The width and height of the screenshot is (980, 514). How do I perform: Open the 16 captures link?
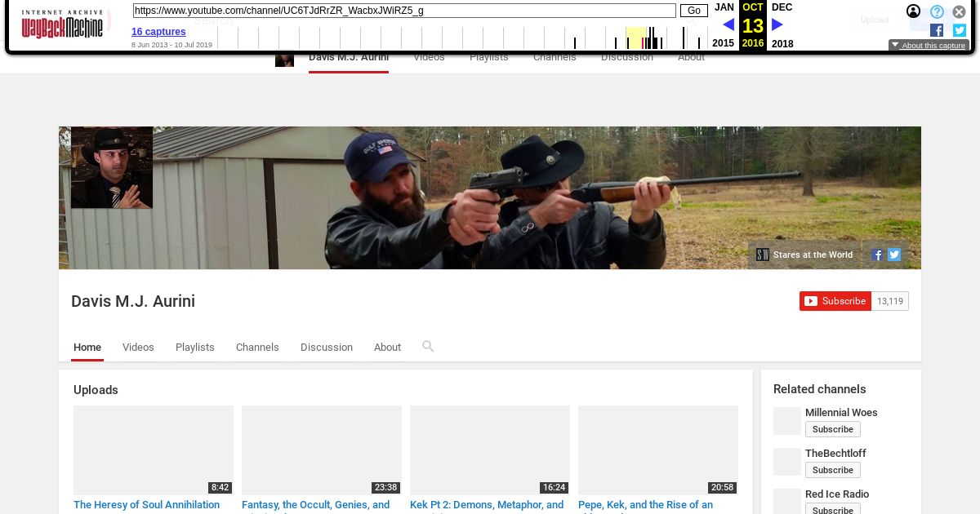[x=158, y=32]
